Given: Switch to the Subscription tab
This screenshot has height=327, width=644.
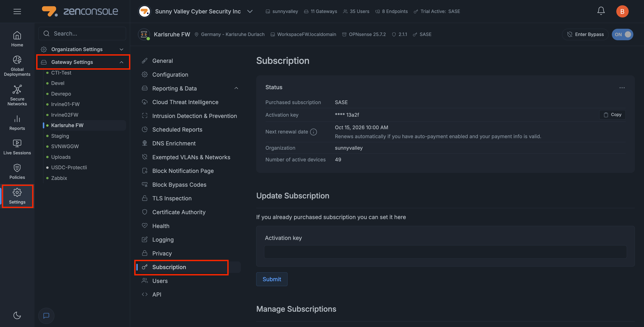Looking at the screenshot, I should click(x=169, y=267).
